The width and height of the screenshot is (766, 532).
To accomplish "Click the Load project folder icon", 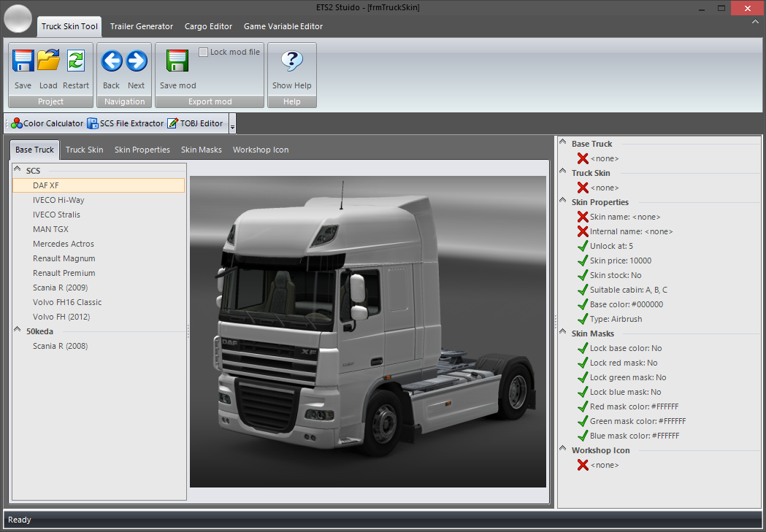I will [48, 61].
